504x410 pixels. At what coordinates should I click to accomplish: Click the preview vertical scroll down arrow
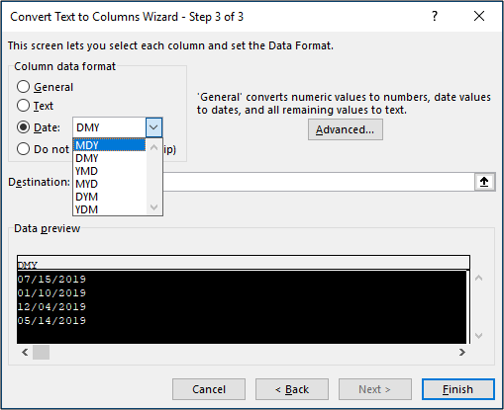coord(479,336)
